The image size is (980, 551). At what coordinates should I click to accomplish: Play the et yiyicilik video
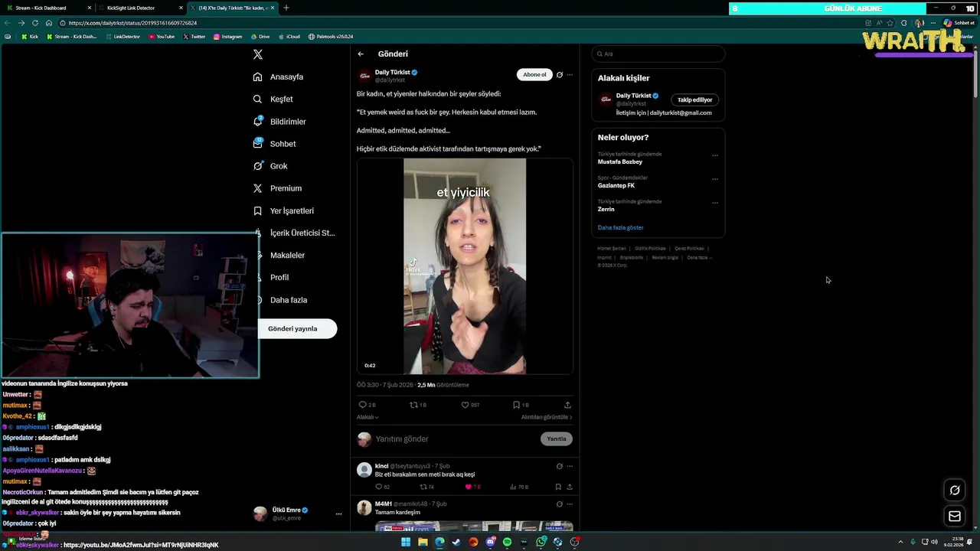click(x=465, y=266)
